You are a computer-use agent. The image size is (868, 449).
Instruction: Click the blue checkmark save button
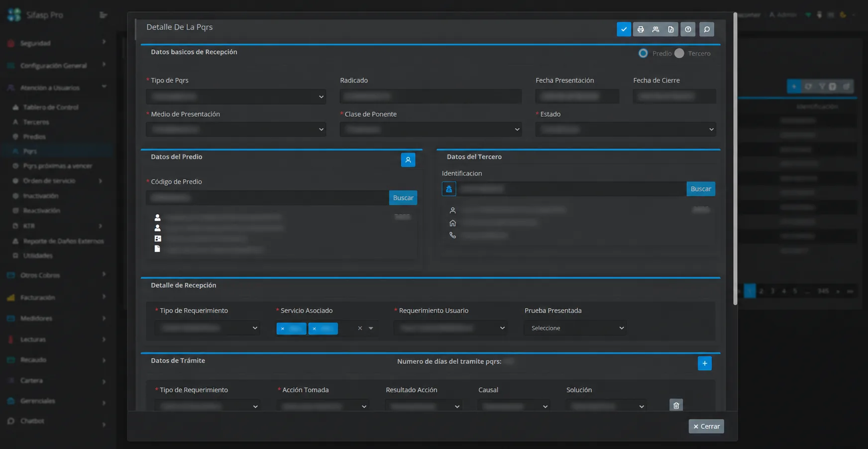(x=624, y=29)
